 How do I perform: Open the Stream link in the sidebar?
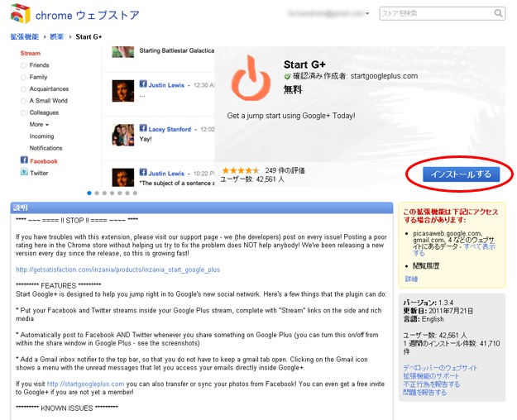coord(31,53)
